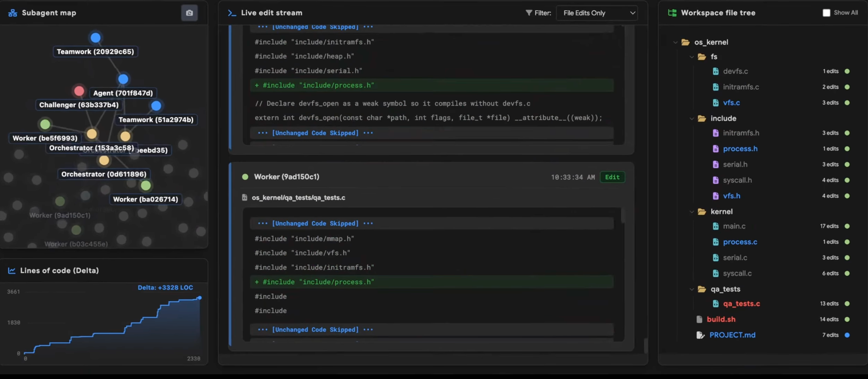Viewport: 868px width, 379px height.
Task: Click the file icon beside os_kernel/qa_tests/qa_tests.c path
Action: 245,197
